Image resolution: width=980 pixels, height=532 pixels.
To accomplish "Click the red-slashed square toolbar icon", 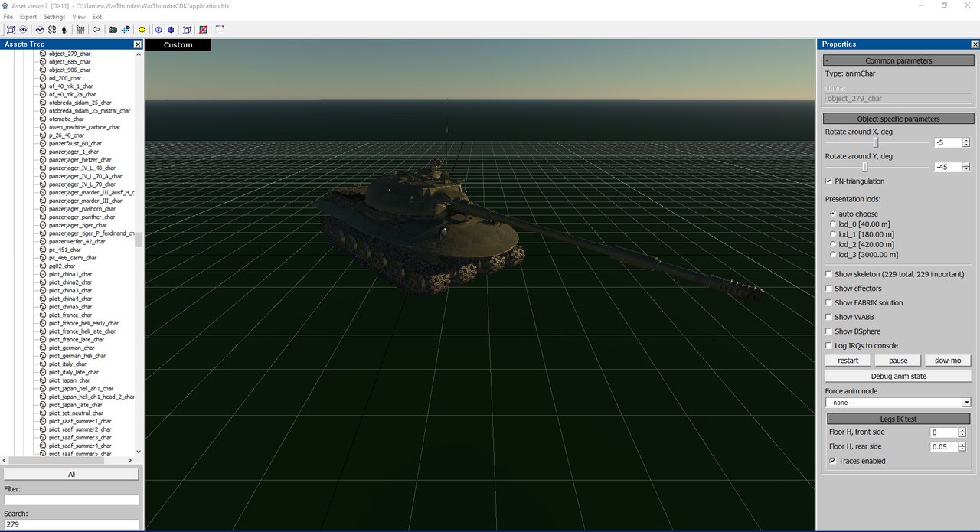I will pos(203,30).
